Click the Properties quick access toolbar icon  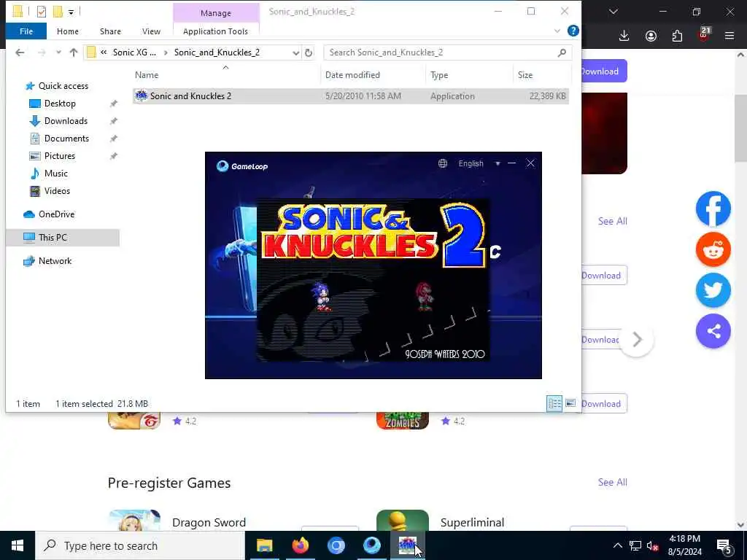[42, 12]
